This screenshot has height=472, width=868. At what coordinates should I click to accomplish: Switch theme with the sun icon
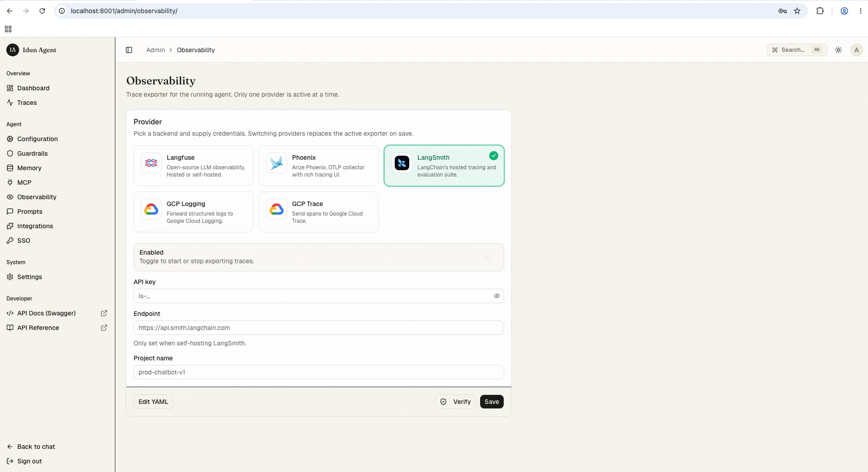pos(838,50)
